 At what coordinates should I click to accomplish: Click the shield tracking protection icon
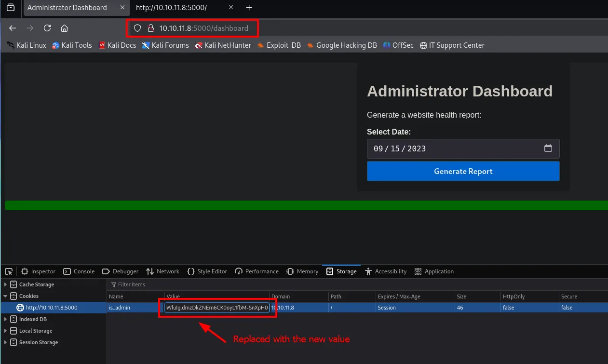pyautogui.click(x=137, y=28)
